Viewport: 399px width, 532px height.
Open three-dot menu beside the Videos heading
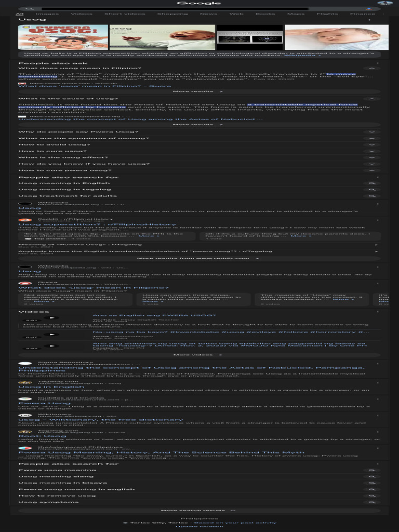click(378, 312)
